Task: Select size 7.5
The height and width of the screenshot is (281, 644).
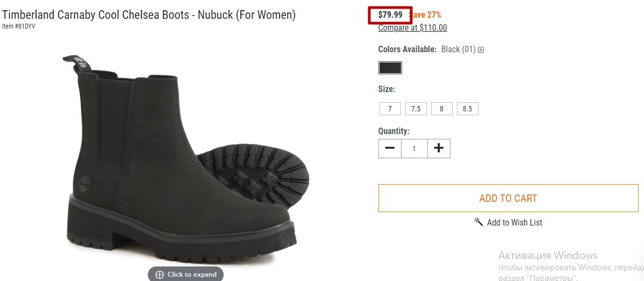Action: 416,109
